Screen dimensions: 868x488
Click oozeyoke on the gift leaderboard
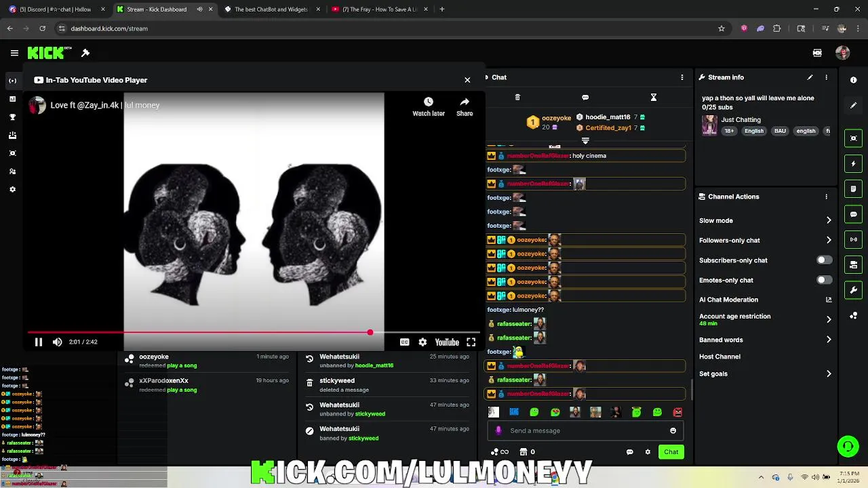click(x=556, y=118)
